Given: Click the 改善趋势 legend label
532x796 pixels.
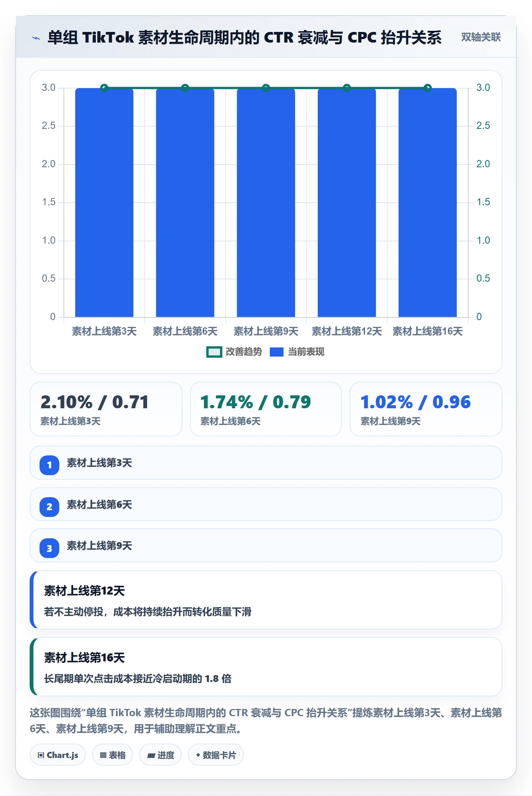Looking at the screenshot, I should (244, 352).
